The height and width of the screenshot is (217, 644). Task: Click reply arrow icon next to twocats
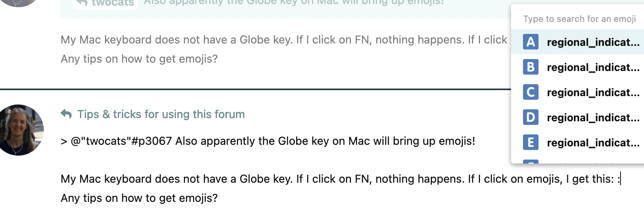tap(82, 2)
